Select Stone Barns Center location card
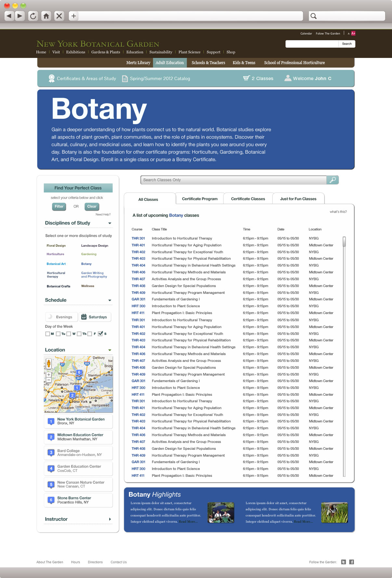The image size is (392, 578). [x=78, y=500]
